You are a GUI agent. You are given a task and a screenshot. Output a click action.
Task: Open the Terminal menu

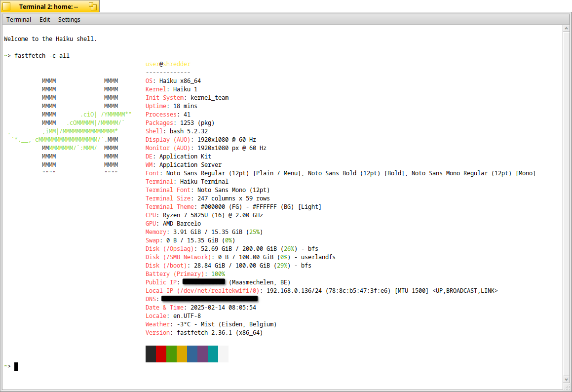pyautogui.click(x=19, y=20)
